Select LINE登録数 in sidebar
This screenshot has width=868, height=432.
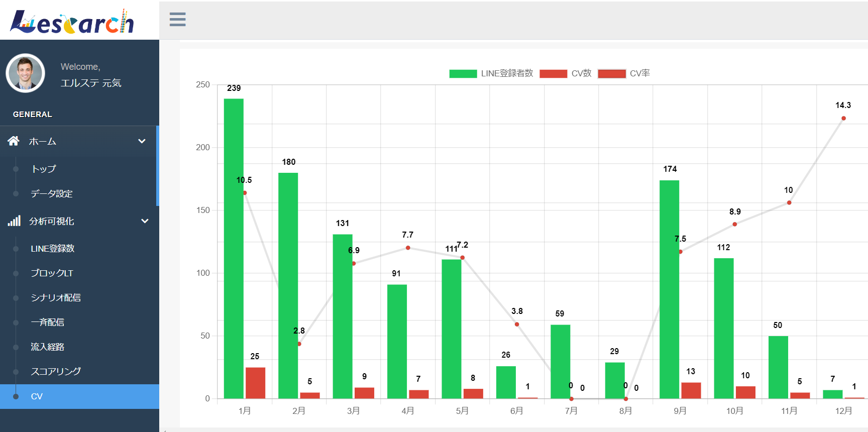(x=52, y=248)
